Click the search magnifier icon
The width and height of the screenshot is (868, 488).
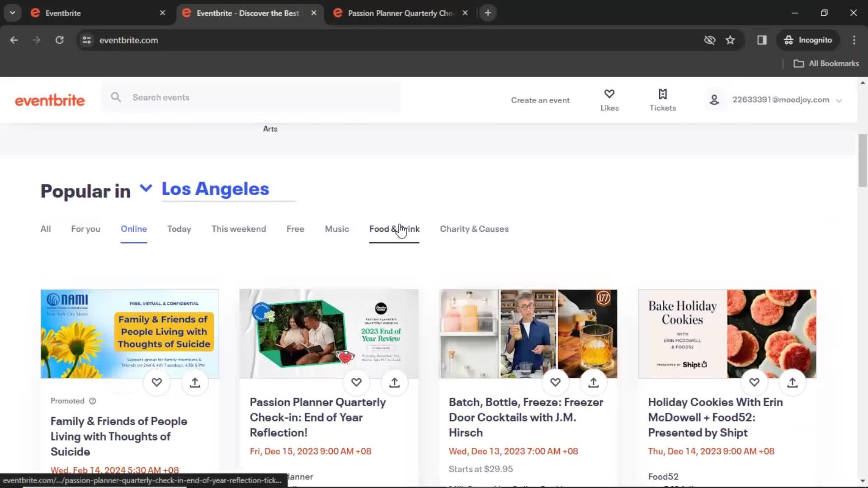pos(116,97)
